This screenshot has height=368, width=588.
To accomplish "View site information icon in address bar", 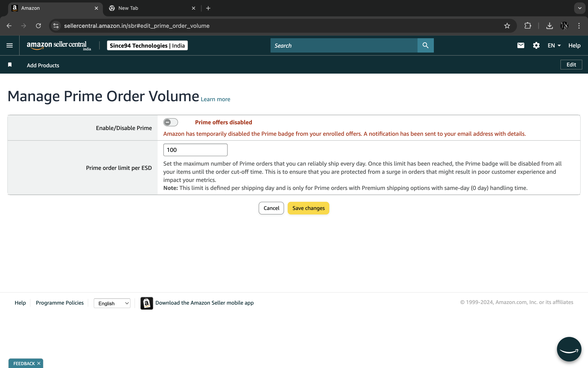I will [56, 26].
